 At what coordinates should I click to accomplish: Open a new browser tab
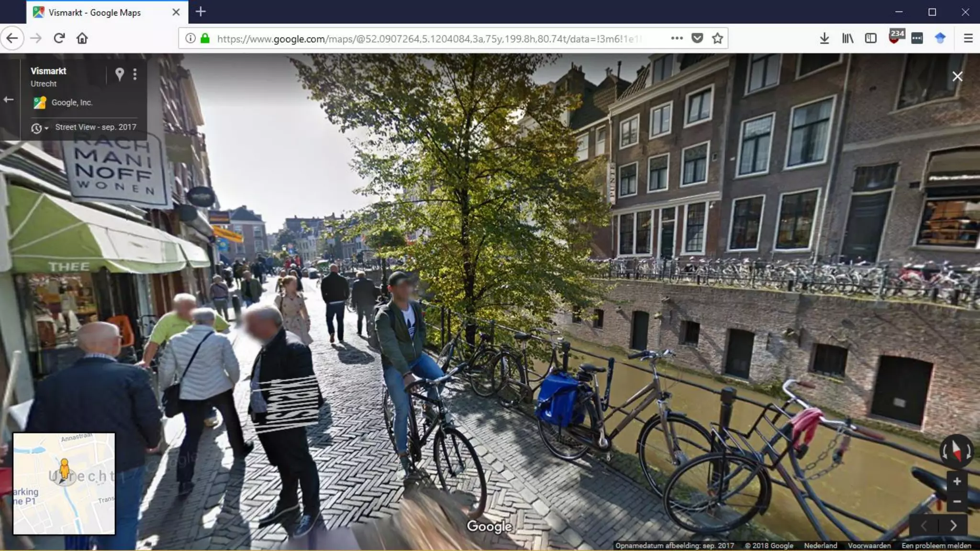[x=200, y=12]
